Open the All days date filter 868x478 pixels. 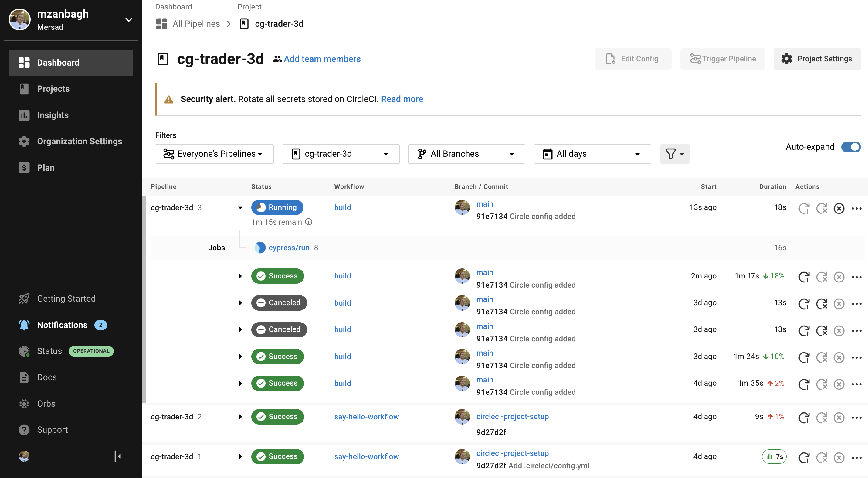coord(592,154)
